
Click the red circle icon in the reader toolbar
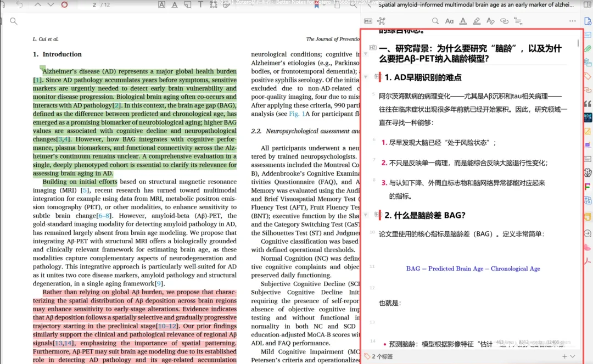coord(64,5)
